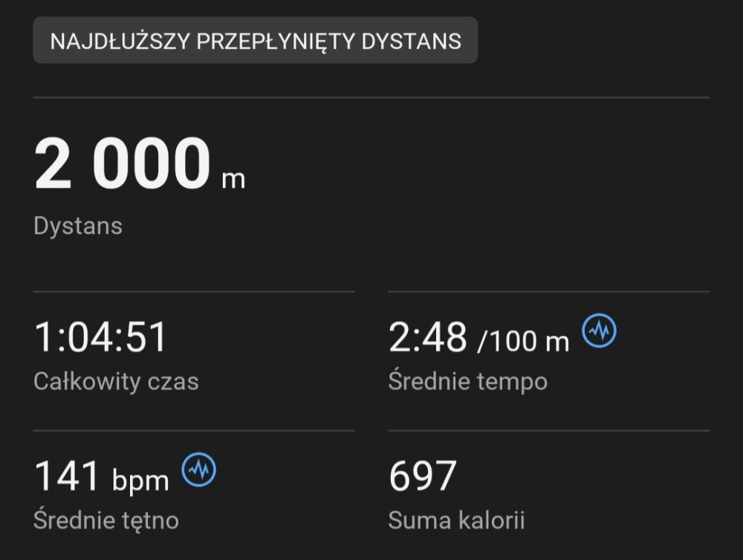The image size is (743, 560).
Task: Open the NAJDŁUŻSZY PRZEPŁYNIĘTY DYSTANS badge
Action: [x=256, y=40]
